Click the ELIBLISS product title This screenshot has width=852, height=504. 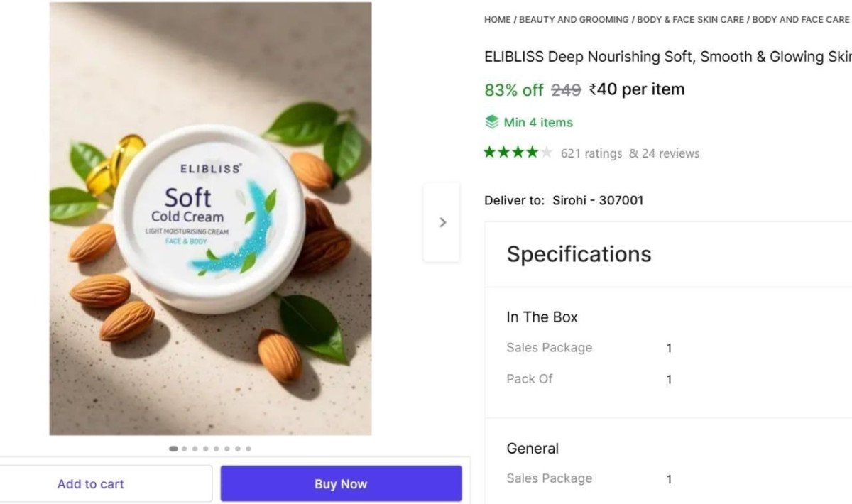point(667,57)
